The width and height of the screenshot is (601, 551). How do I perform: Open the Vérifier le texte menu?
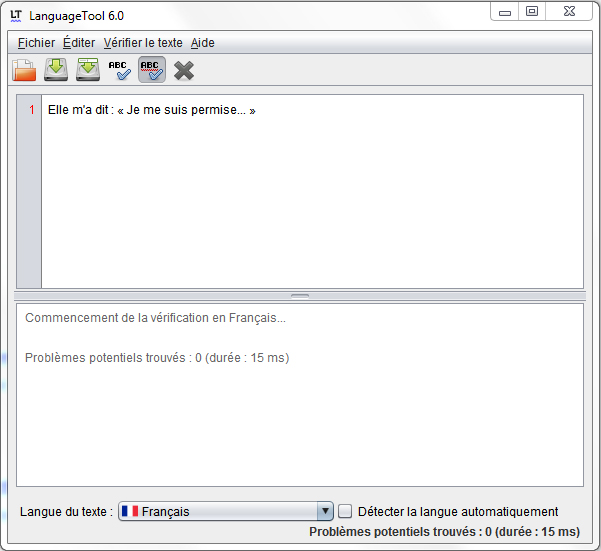point(143,43)
